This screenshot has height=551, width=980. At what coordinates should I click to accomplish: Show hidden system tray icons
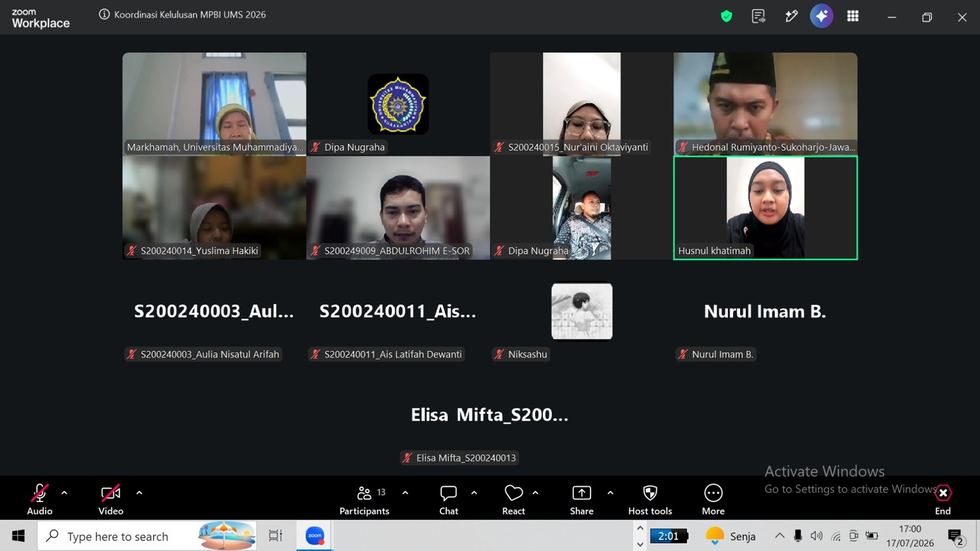pyautogui.click(x=779, y=536)
